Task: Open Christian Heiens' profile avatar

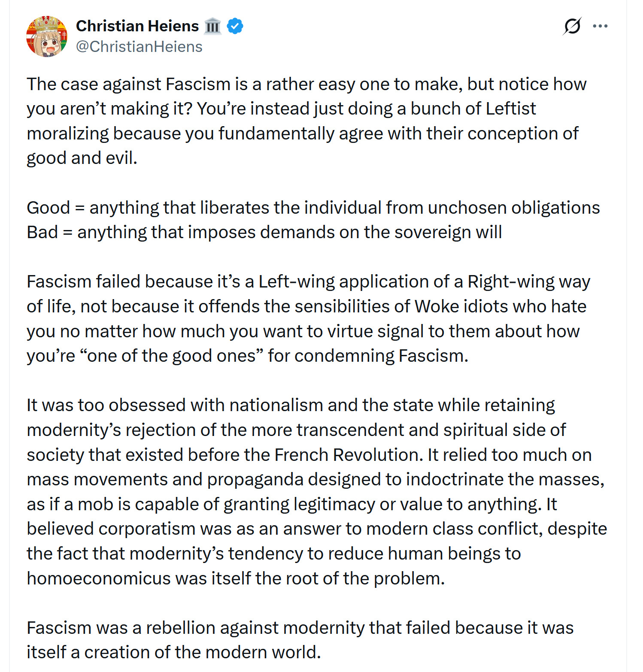Action: click(47, 36)
